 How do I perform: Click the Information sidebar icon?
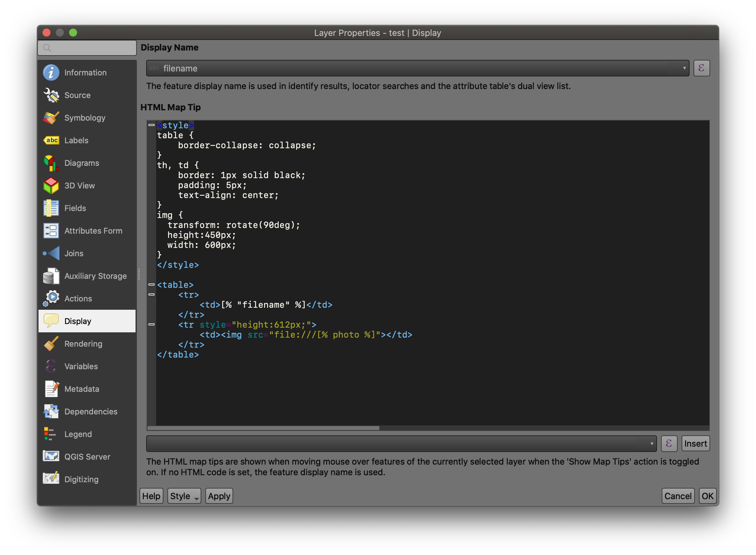[51, 72]
